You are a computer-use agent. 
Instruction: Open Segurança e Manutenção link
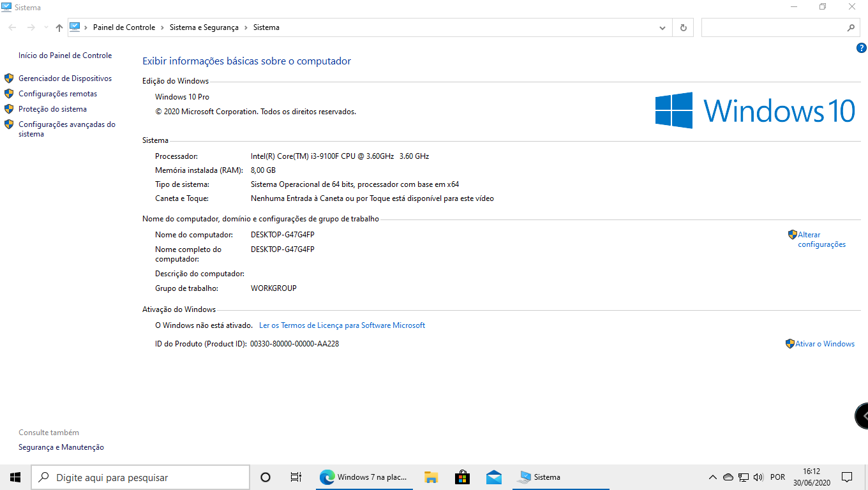61,447
